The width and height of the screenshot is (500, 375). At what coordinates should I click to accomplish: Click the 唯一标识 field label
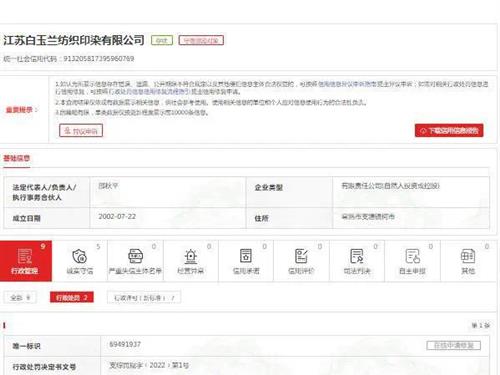tap(26, 346)
